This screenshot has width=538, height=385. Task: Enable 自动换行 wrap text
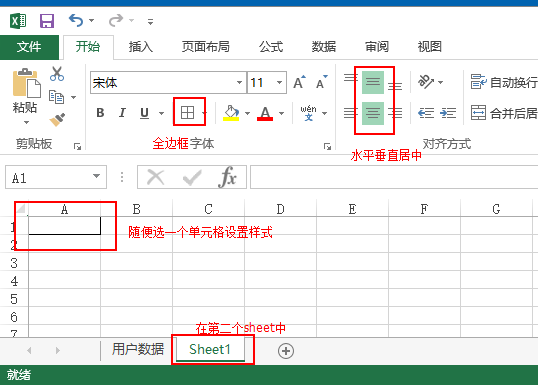click(x=504, y=82)
